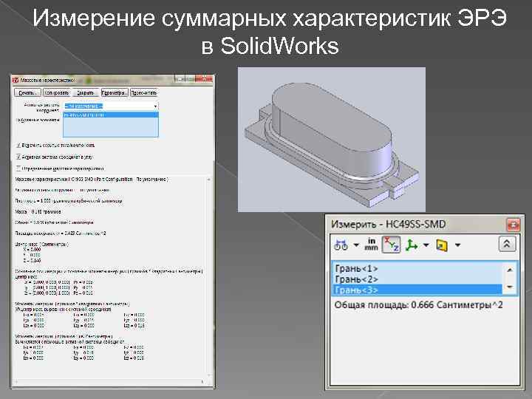The height and width of the screenshot is (399, 532).
Task: Toggle the third checkbox about mass characteristics
Action: click(x=18, y=168)
